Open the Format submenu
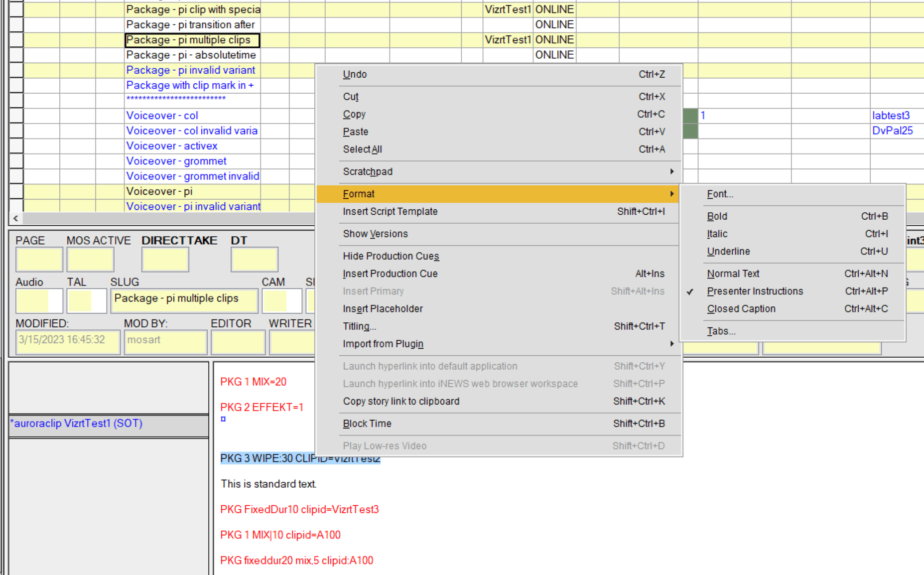Image resolution: width=924 pixels, height=575 pixels. 359,194
